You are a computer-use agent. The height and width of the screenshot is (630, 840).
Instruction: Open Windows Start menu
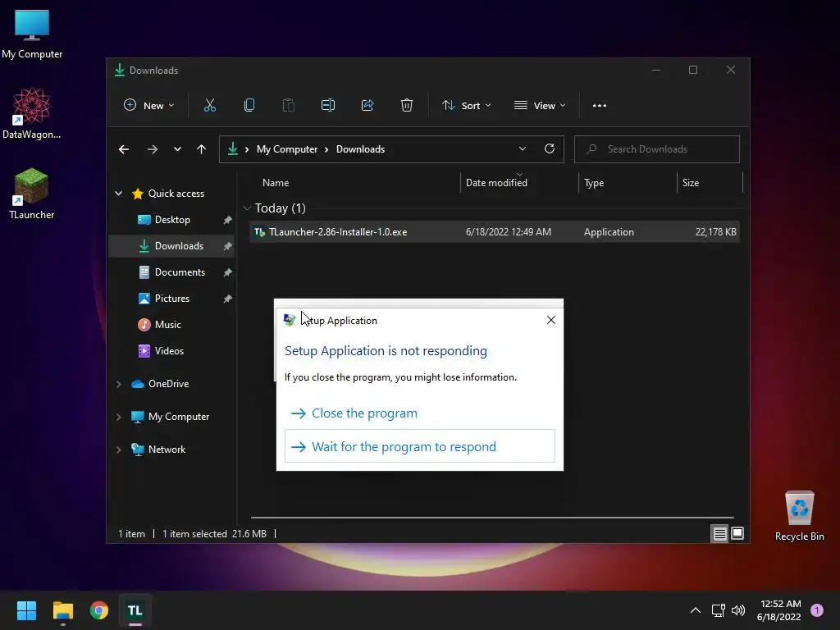tap(26, 610)
